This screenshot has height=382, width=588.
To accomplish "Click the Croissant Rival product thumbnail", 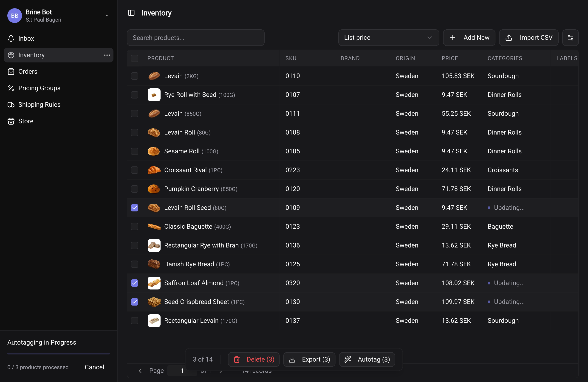I will pos(154,170).
